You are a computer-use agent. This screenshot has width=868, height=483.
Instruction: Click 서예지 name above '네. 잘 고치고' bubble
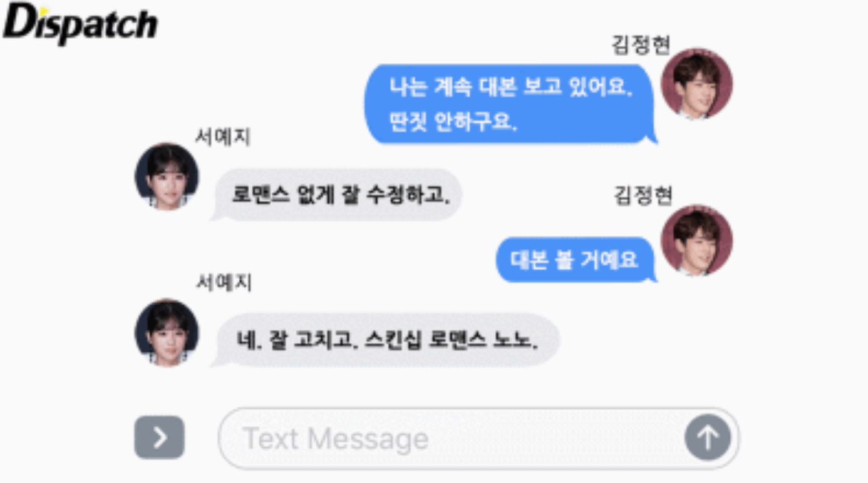224,282
